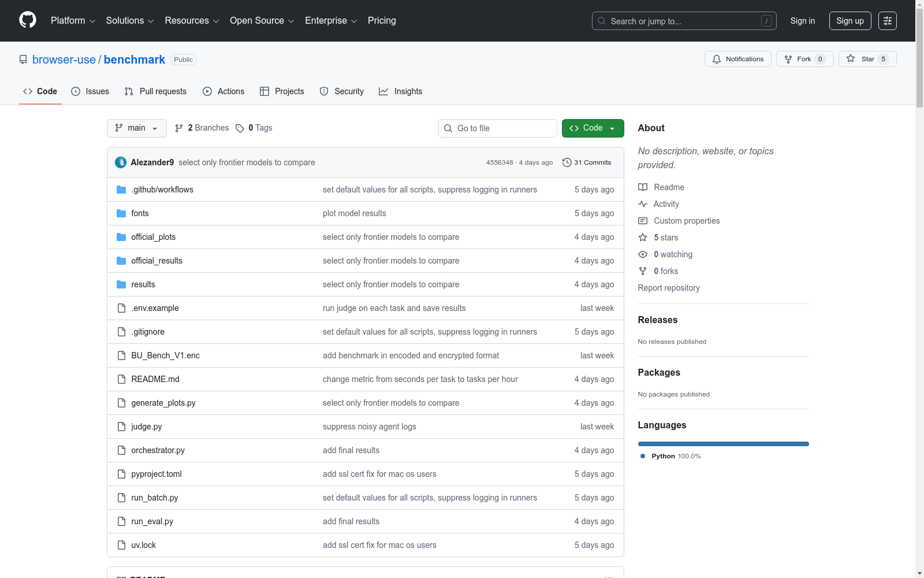Viewport: 924px width, 578px height.
Task: Click the file icon beside uv.lock
Action: click(121, 545)
